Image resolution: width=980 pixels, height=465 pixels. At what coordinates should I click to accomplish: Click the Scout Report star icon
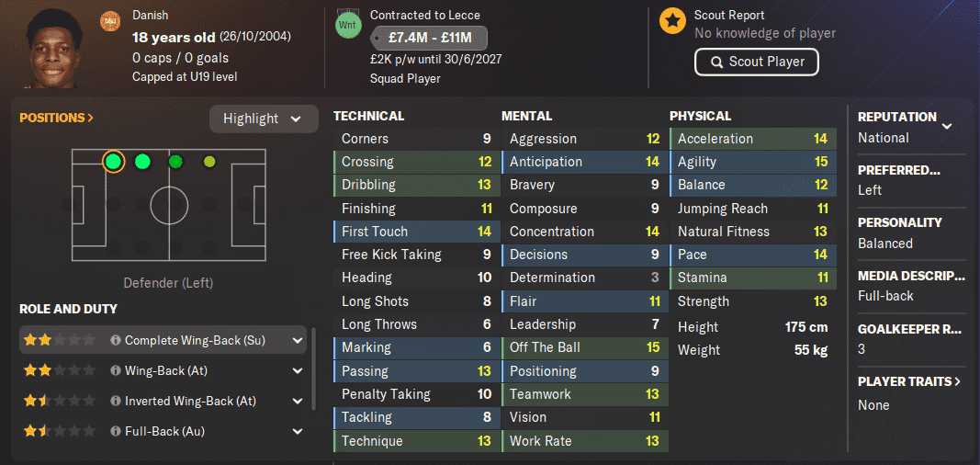[x=672, y=21]
